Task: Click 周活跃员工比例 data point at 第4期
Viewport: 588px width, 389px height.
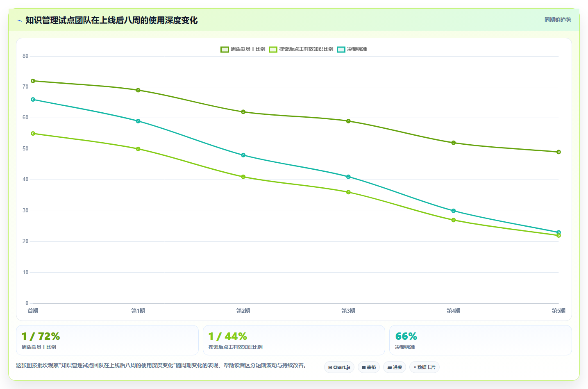Action: (x=453, y=143)
